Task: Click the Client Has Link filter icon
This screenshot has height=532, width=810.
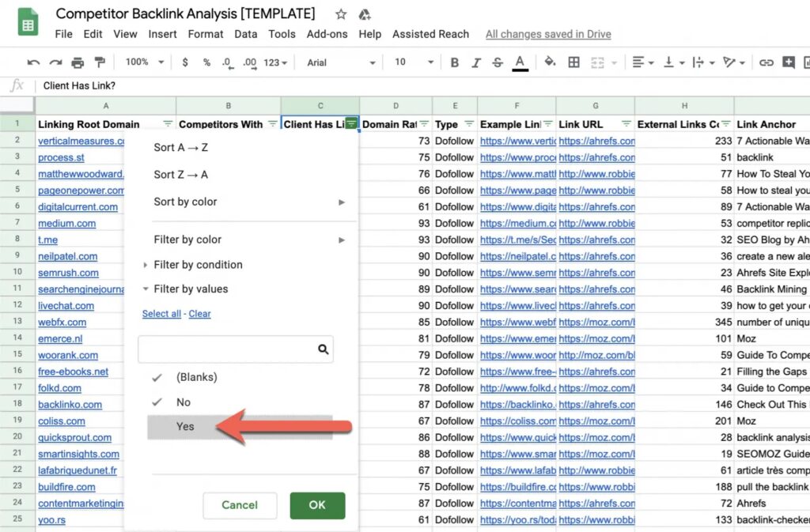Action: click(x=351, y=123)
